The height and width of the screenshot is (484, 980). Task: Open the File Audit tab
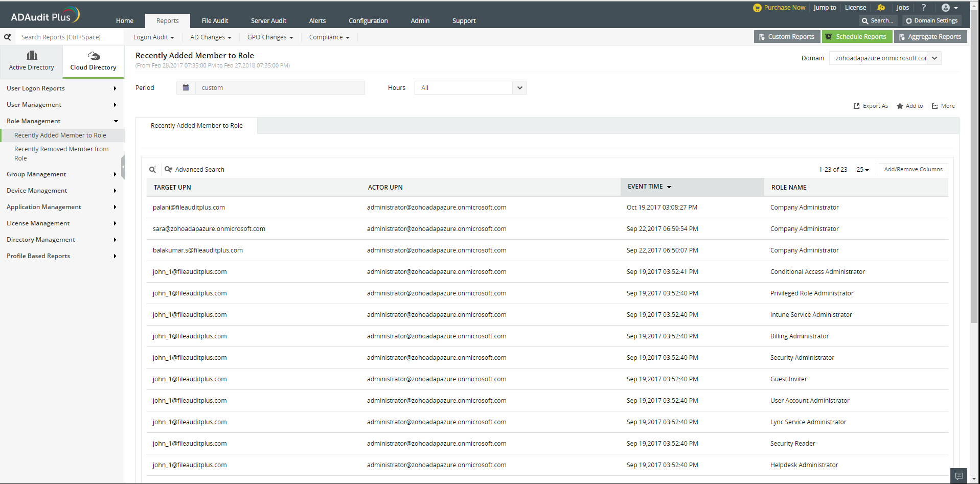click(x=215, y=21)
